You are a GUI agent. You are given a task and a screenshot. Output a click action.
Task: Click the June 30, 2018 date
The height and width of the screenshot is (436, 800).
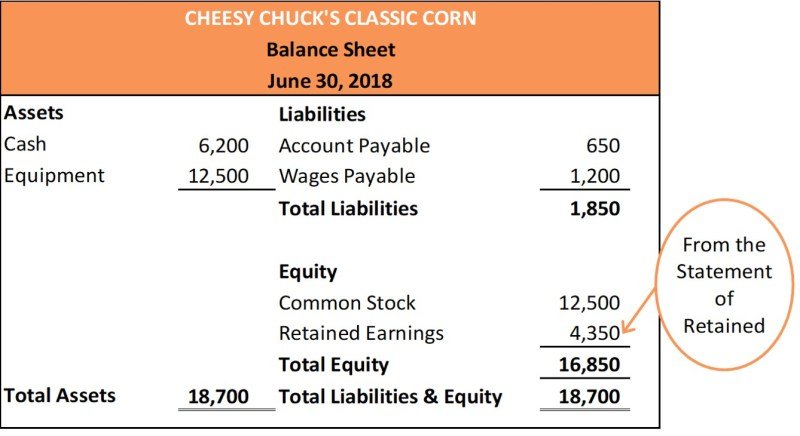[x=330, y=80]
